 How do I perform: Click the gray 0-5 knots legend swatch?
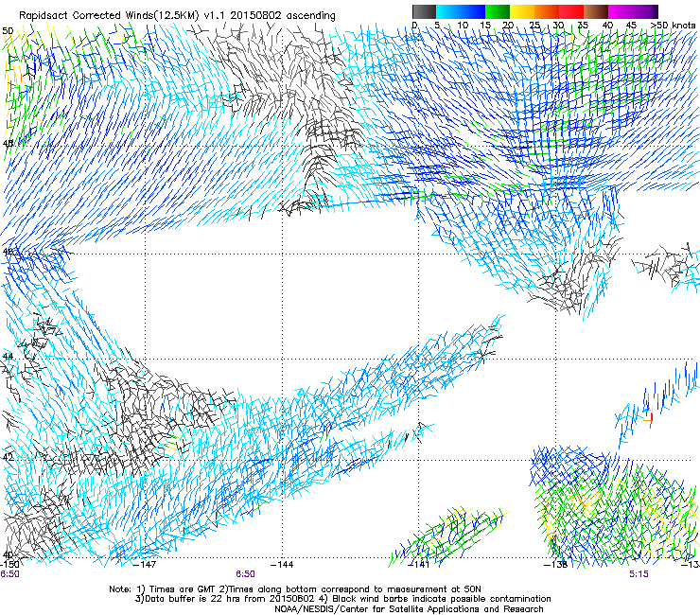pyautogui.click(x=424, y=11)
